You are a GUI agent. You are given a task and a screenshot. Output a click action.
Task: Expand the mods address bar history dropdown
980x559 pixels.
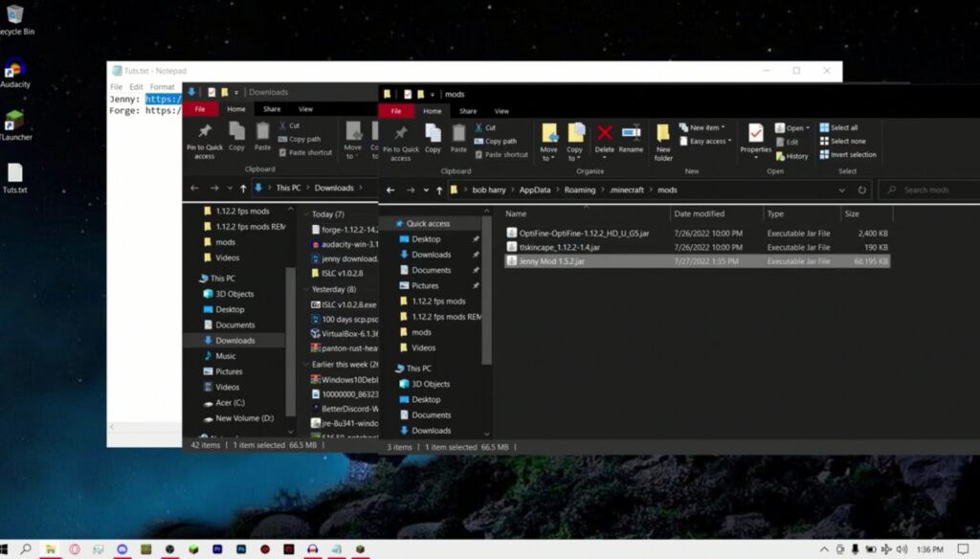(842, 190)
